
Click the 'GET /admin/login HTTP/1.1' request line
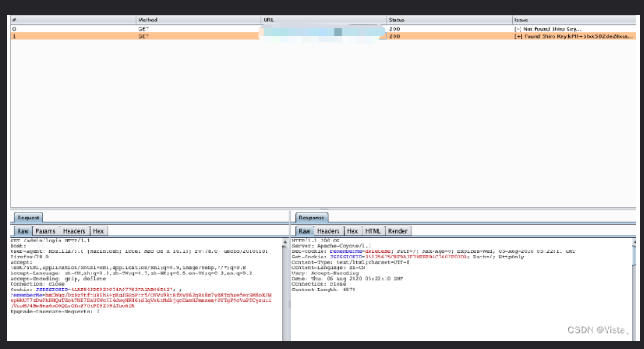(x=50, y=241)
